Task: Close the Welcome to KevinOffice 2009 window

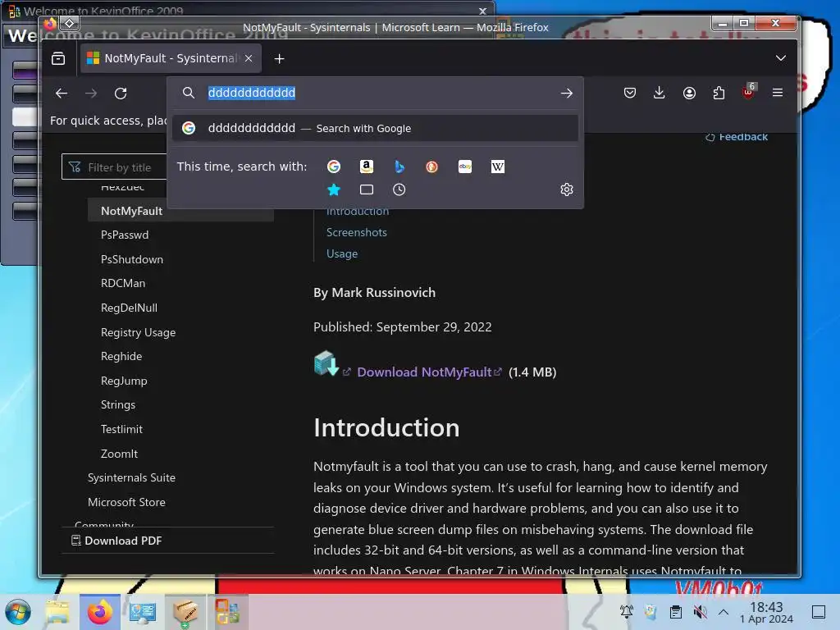Action: point(482,11)
